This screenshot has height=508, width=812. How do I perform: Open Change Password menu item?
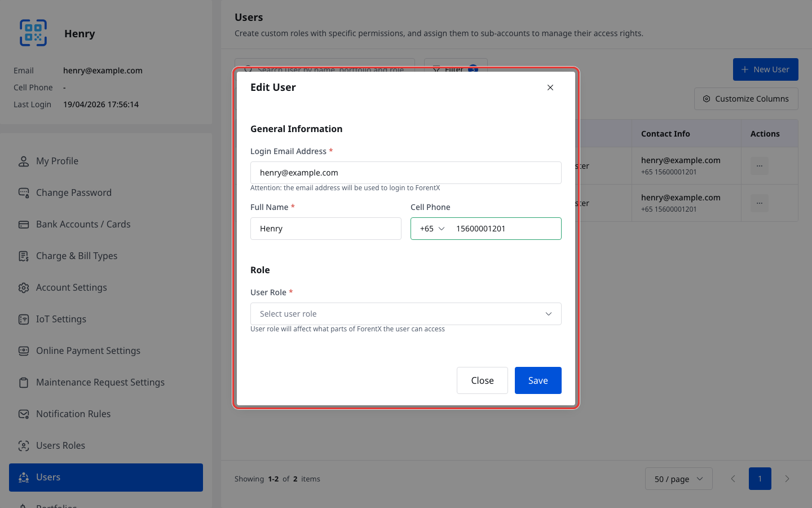coord(106,193)
